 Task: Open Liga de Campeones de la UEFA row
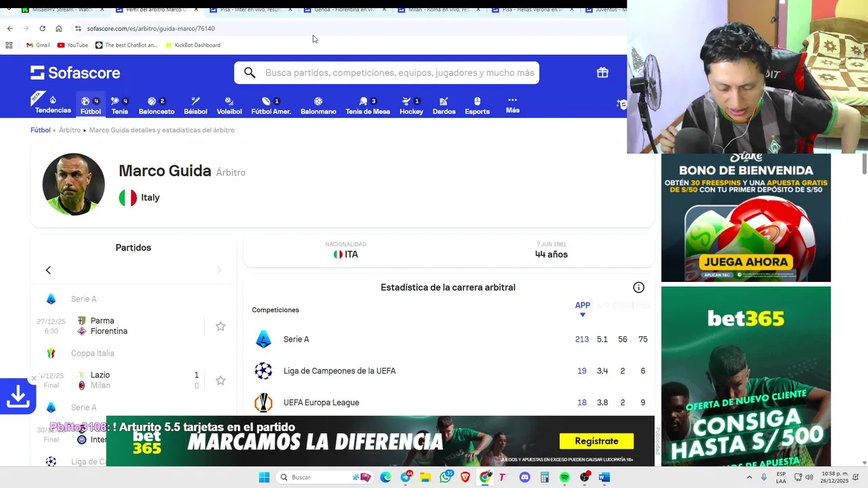449,371
